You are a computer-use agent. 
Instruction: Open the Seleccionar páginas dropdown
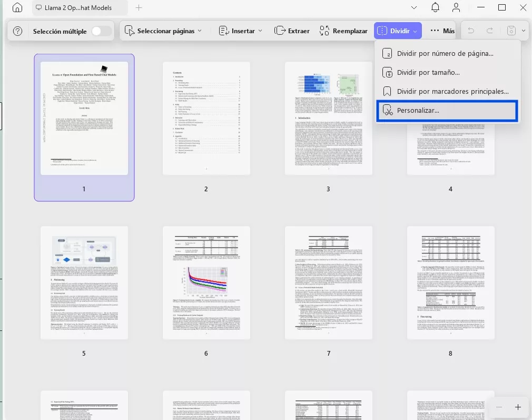(x=163, y=31)
